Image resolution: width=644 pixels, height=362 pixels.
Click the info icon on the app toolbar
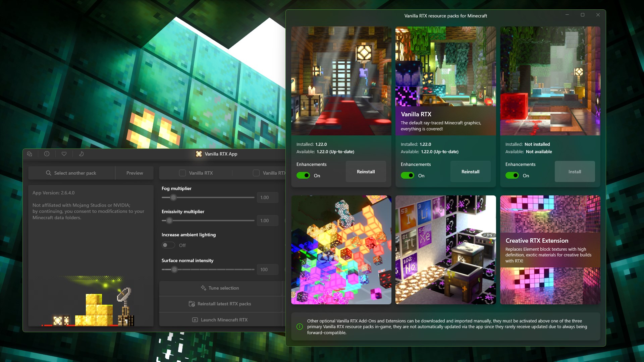point(46,154)
